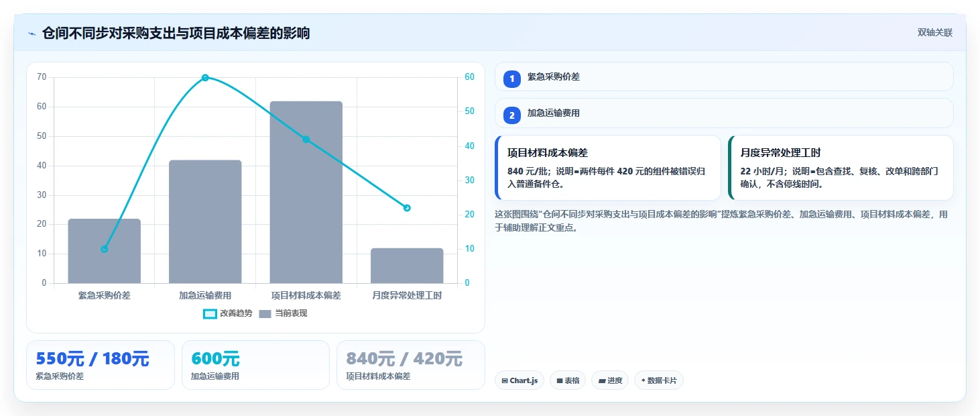Image resolution: width=980 pixels, height=416 pixels.
Task: Click the 840 元/批 description text
Action: coord(606,177)
